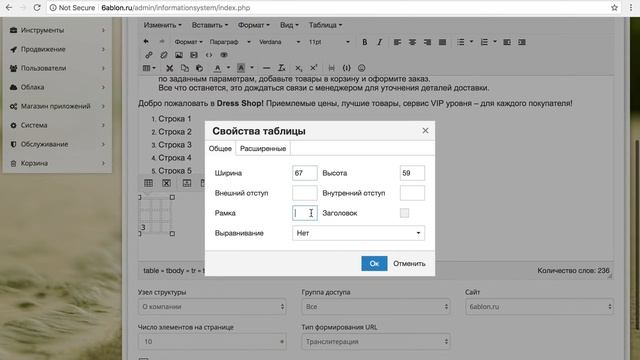Decrease paragraph indent

(x=507, y=42)
